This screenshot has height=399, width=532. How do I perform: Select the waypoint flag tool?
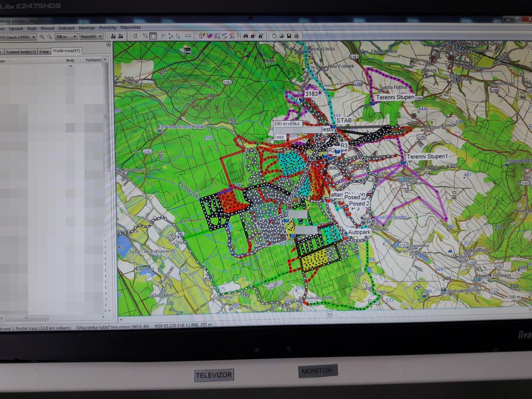163,36
